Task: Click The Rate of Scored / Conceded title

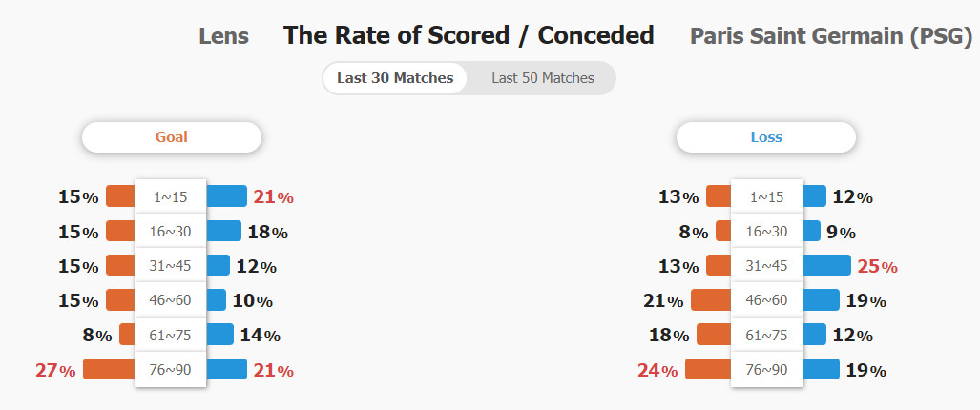Action: (x=469, y=35)
